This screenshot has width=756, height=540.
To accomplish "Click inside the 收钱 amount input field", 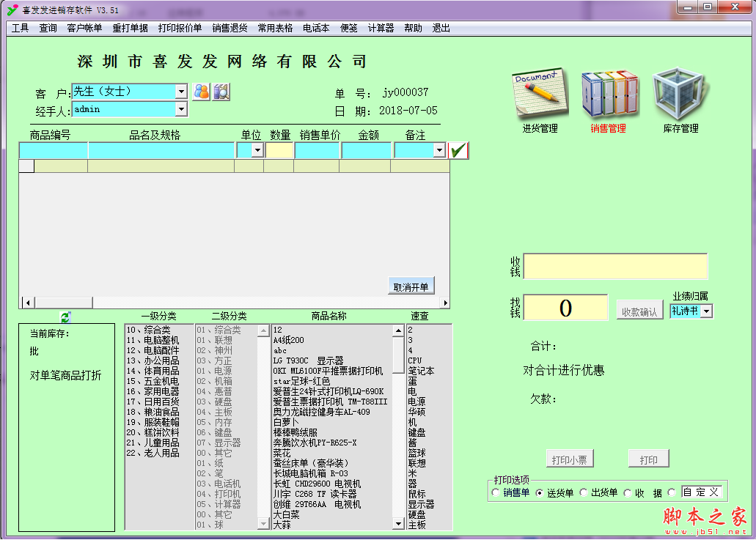I will [x=614, y=266].
